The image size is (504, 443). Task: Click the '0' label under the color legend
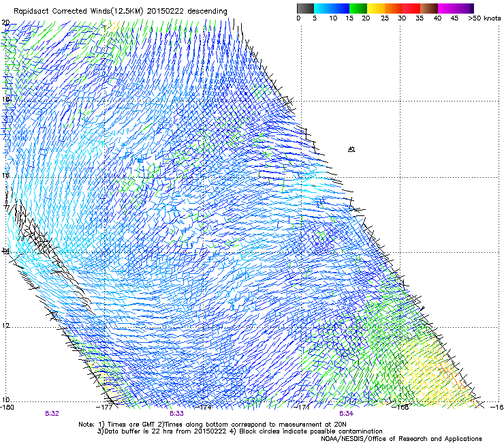298,18
